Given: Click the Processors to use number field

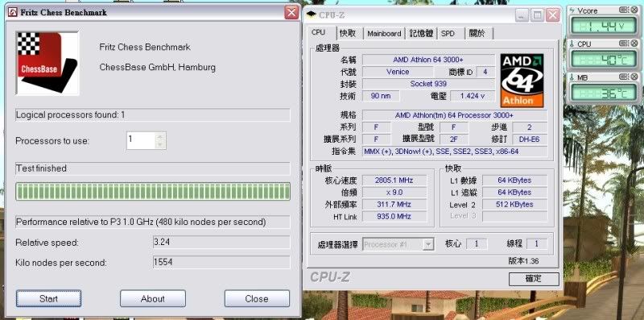Looking at the screenshot, I should pyautogui.click(x=141, y=140).
